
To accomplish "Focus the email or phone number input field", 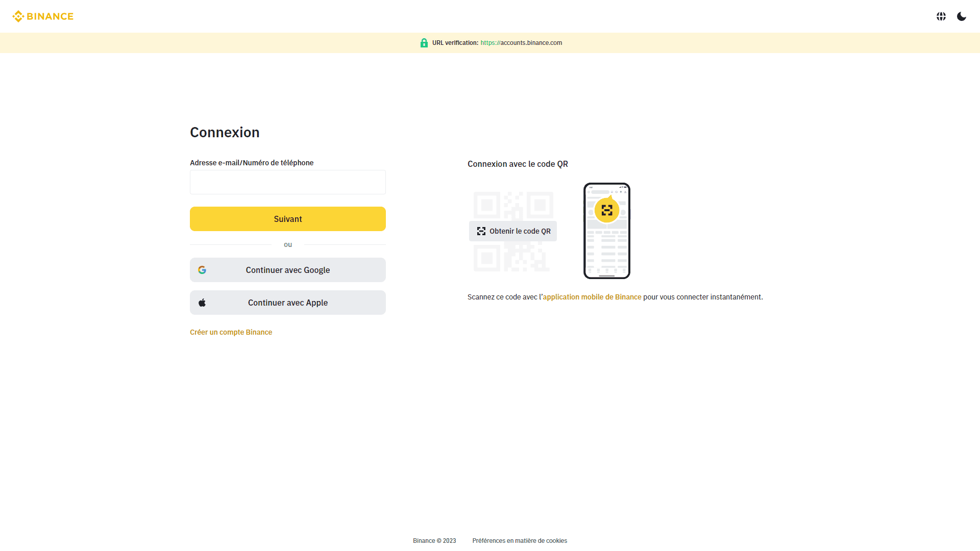I will click(x=288, y=182).
